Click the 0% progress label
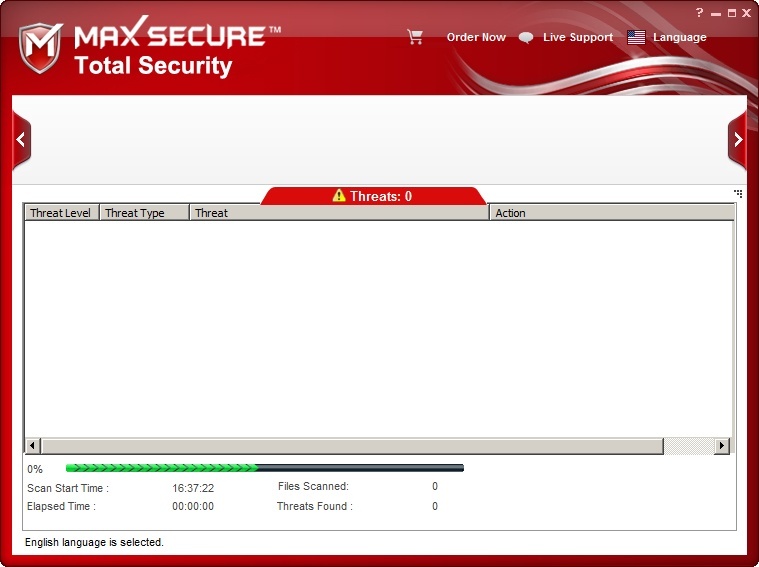This screenshot has width=759, height=567. pyautogui.click(x=35, y=469)
